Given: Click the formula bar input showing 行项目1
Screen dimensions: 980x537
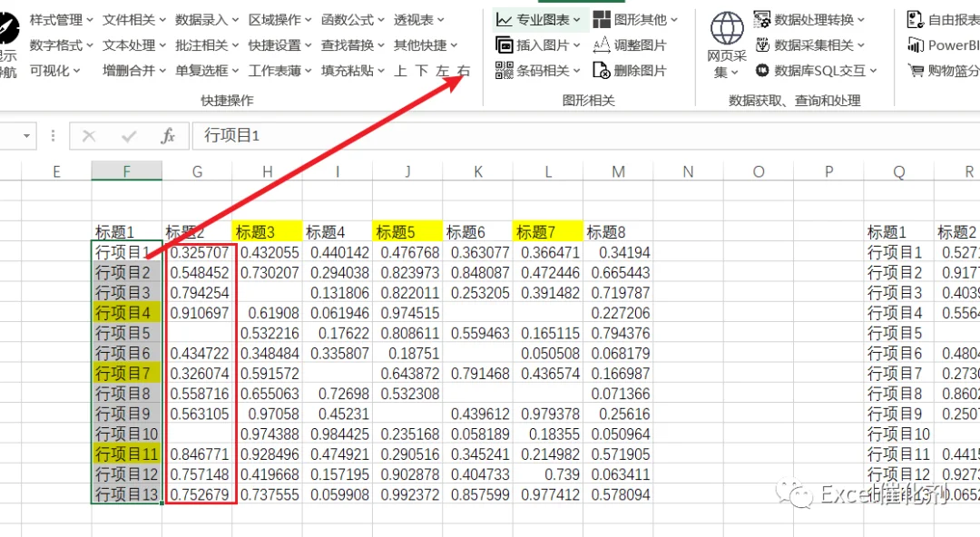Looking at the screenshot, I should click(585, 136).
